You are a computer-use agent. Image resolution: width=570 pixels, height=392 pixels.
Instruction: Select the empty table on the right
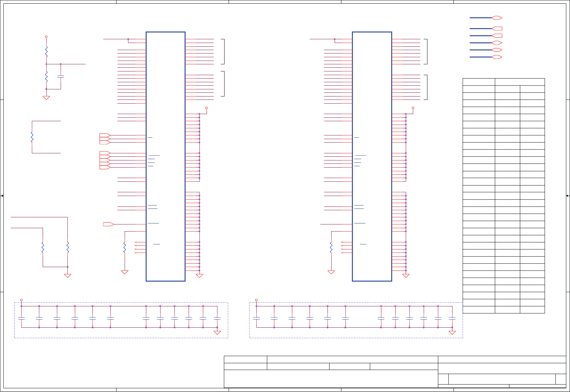504,196
